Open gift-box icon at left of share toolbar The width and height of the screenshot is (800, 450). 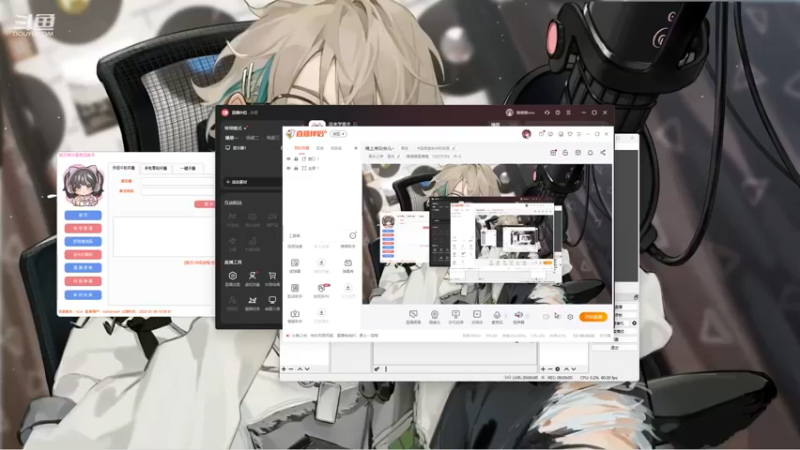pos(553,153)
